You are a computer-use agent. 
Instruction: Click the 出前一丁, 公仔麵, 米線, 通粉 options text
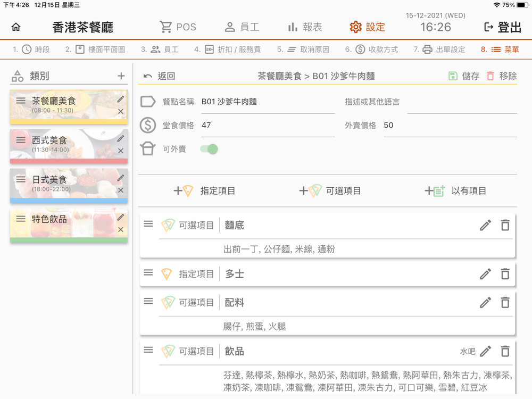pyautogui.click(x=279, y=250)
